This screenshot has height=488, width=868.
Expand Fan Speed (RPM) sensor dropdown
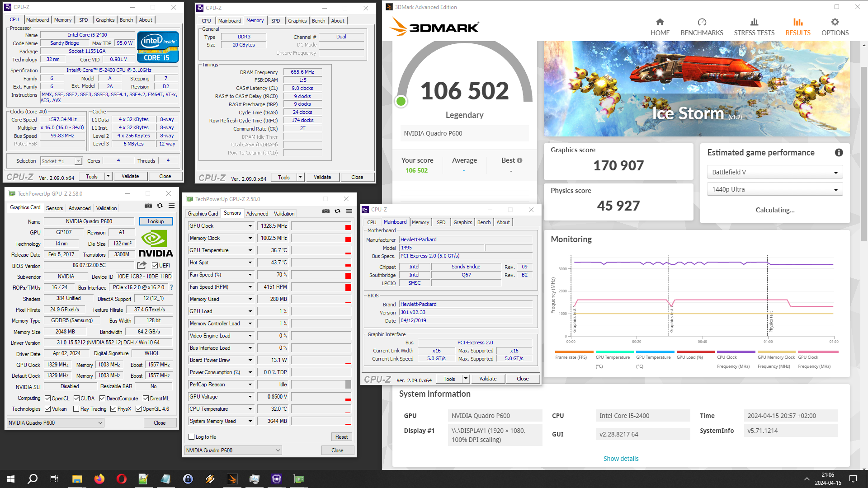coord(250,287)
